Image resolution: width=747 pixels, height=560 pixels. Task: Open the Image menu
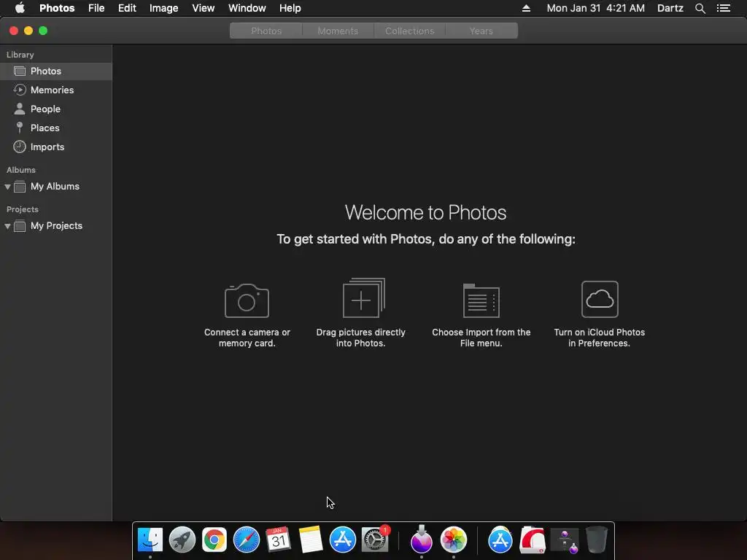(163, 8)
